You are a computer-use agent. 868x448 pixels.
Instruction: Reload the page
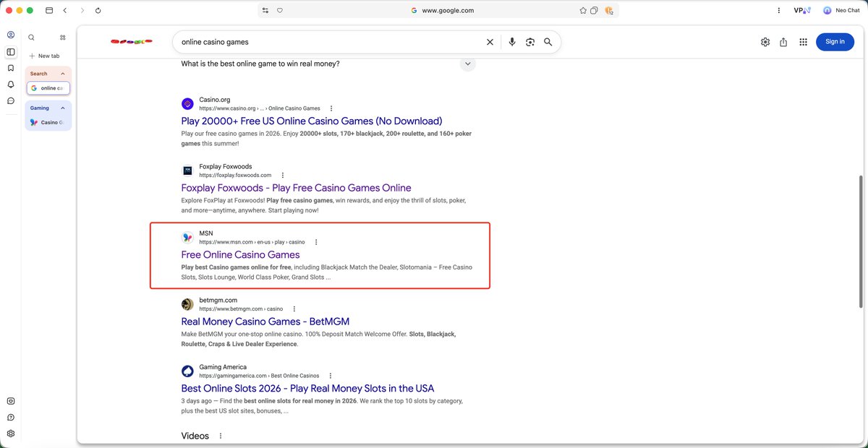click(x=98, y=11)
